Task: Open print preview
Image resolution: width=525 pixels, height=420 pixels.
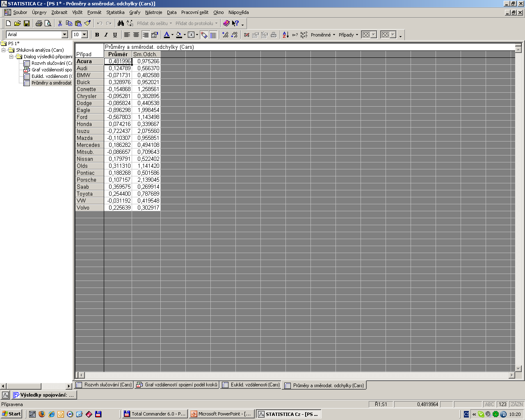Action: [x=48, y=23]
